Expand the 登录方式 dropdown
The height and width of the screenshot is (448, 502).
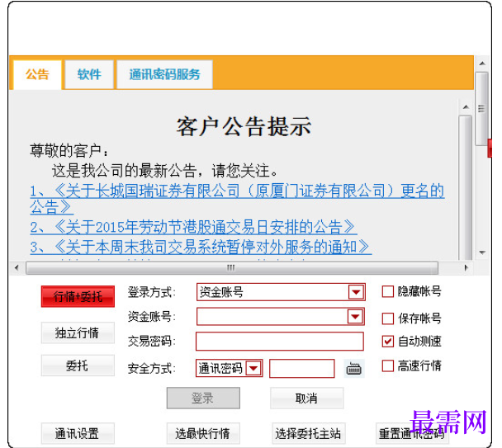click(x=356, y=292)
